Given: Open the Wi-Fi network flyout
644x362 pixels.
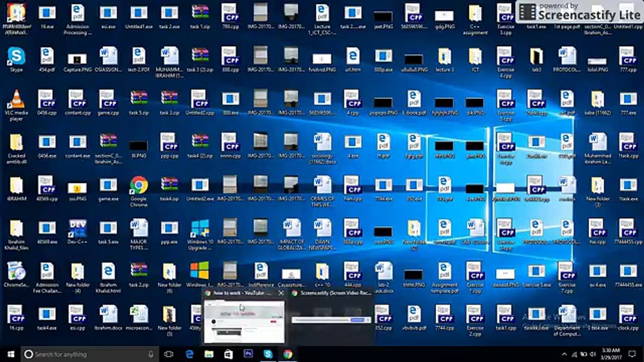Looking at the screenshot, I should click(574, 354).
